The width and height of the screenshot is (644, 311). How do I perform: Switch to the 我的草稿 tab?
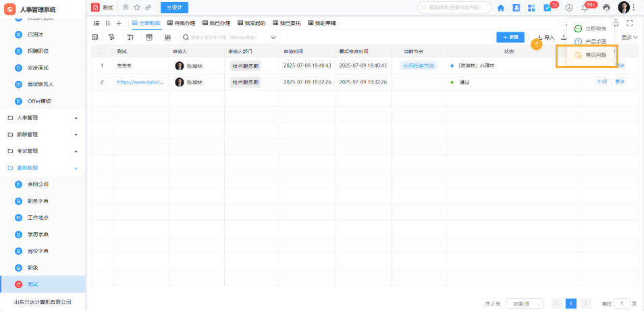coord(322,23)
